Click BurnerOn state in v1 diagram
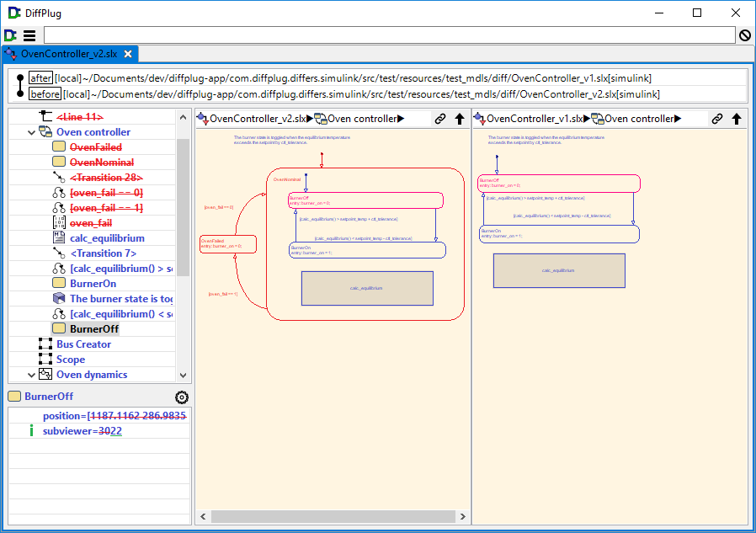Screen dimensions: 756x533 [x=559, y=234]
